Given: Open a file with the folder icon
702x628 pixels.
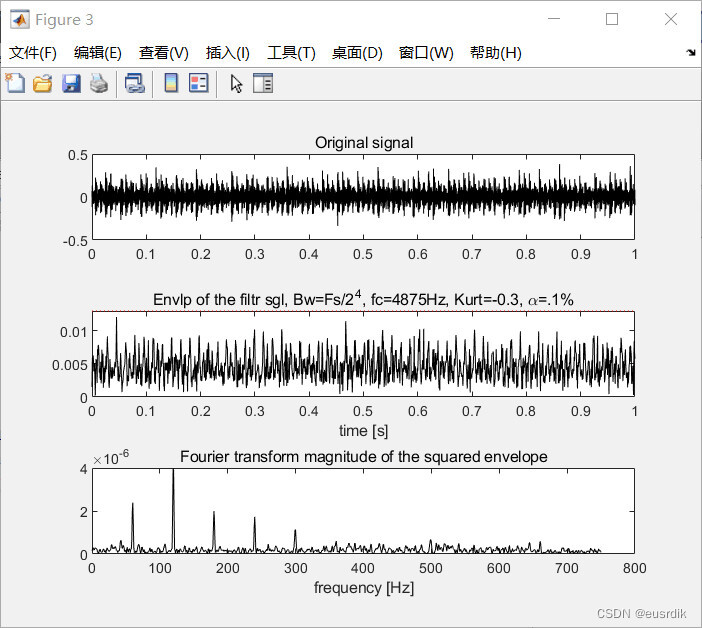Looking at the screenshot, I should pyautogui.click(x=43, y=84).
